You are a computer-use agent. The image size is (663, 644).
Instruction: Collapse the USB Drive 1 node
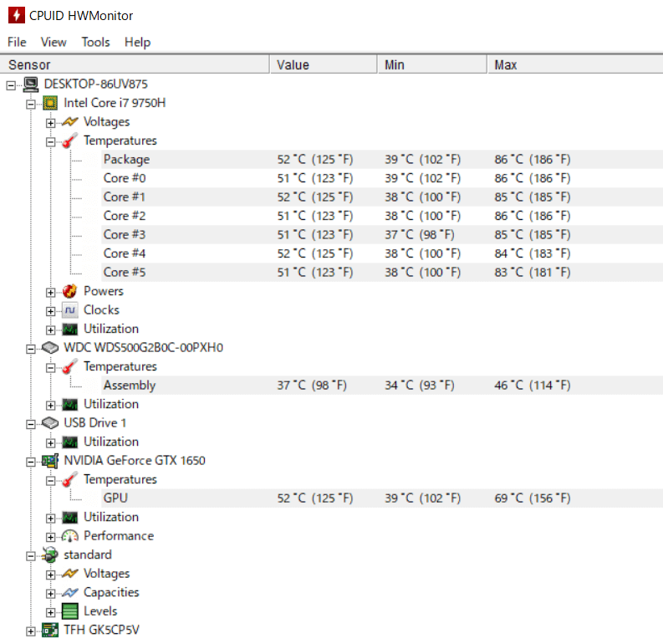tap(30, 424)
